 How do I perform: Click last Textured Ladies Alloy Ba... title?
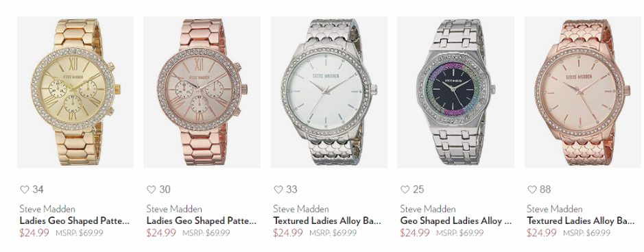[581, 221]
